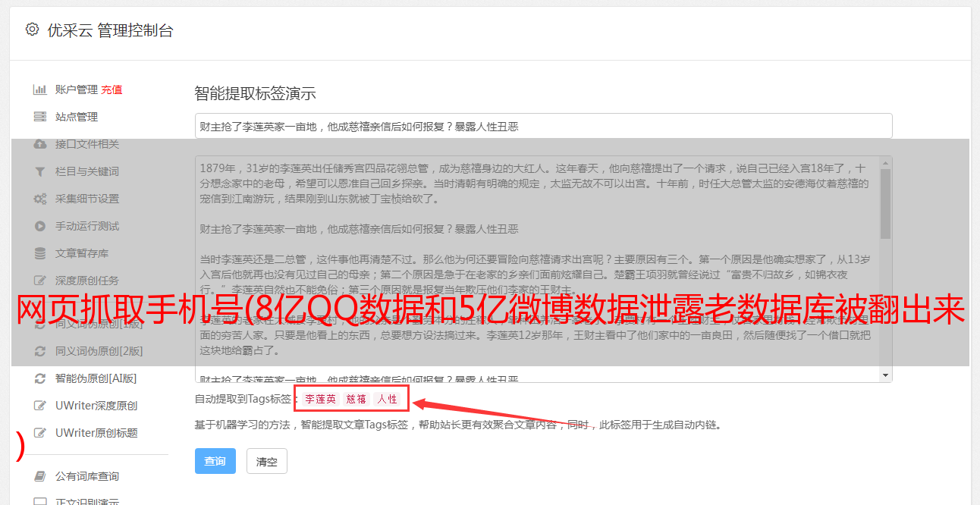Viewport: 980px width, 505px height.
Task: Click the textarea scrollbar down arrow
Action: pos(885,376)
